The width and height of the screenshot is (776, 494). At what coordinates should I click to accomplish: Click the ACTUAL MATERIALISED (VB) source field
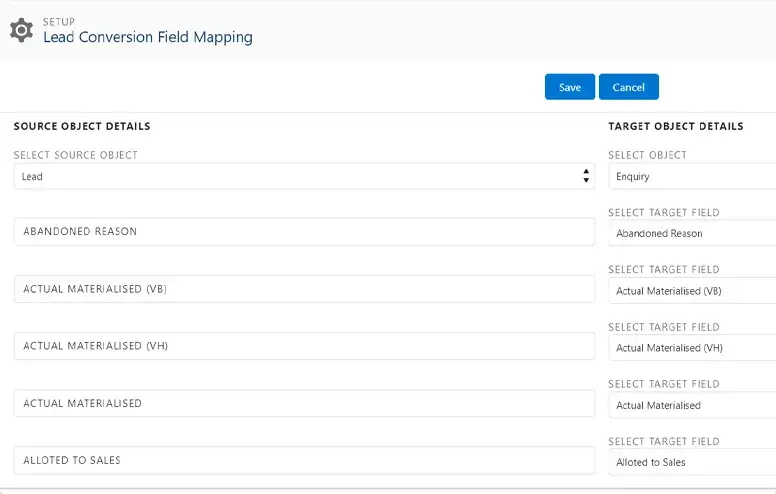tap(304, 289)
